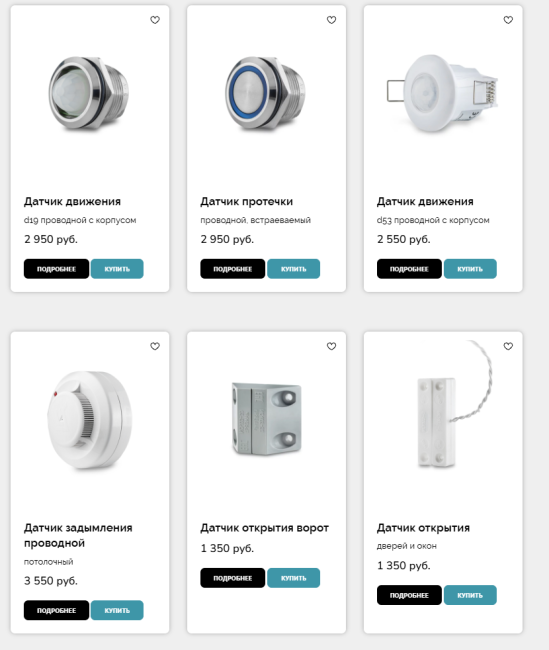Open Подробнее for d19 Датчик движения

[x=56, y=269]
